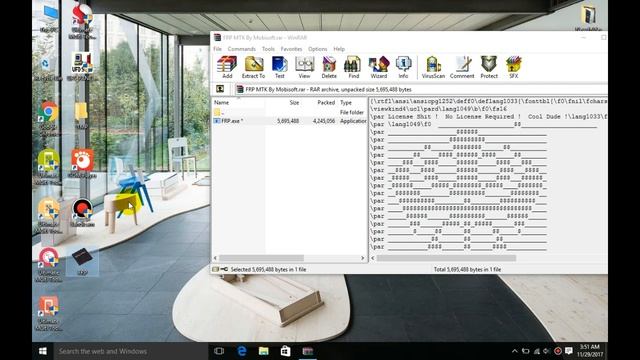Click the key/lock icon in status bar
The height and width of the screenshot is (360, 640).
click(x=224, y=269)
